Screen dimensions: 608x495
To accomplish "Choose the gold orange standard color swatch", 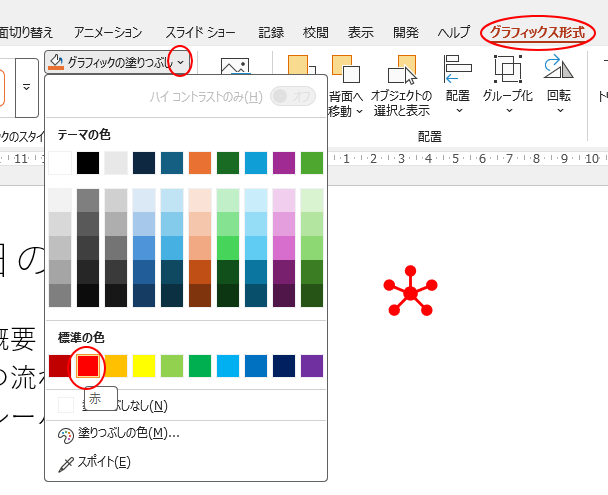I will click(x=116, y=366).
